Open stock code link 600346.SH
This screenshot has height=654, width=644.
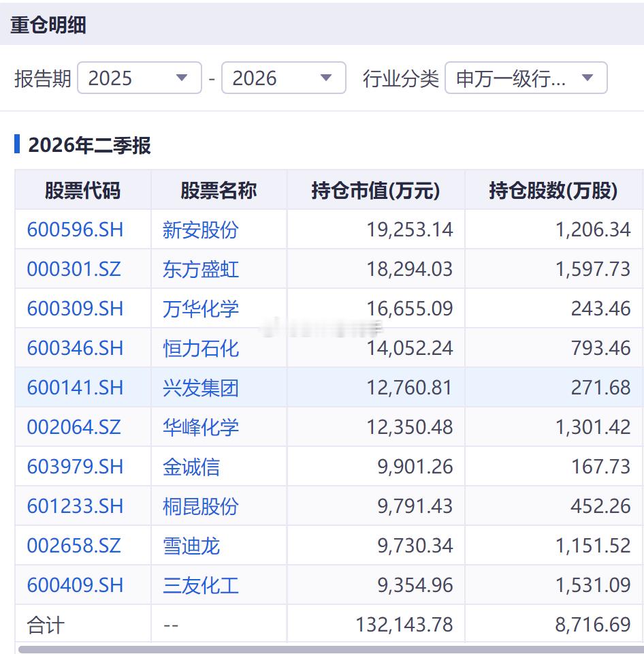(75, 348)
